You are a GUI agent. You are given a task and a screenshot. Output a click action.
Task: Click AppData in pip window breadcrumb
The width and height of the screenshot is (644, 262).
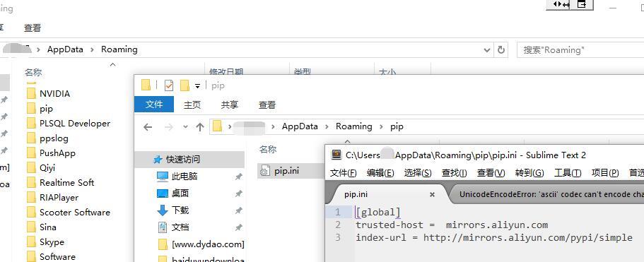click(x=300, y=126)
